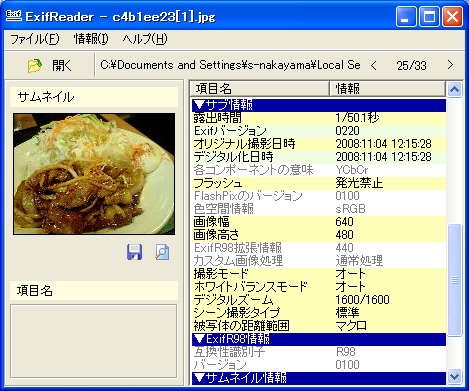The image size is (469, 391).
Task: Maximize the ExifReader window
Action: (x=429, y=17)
